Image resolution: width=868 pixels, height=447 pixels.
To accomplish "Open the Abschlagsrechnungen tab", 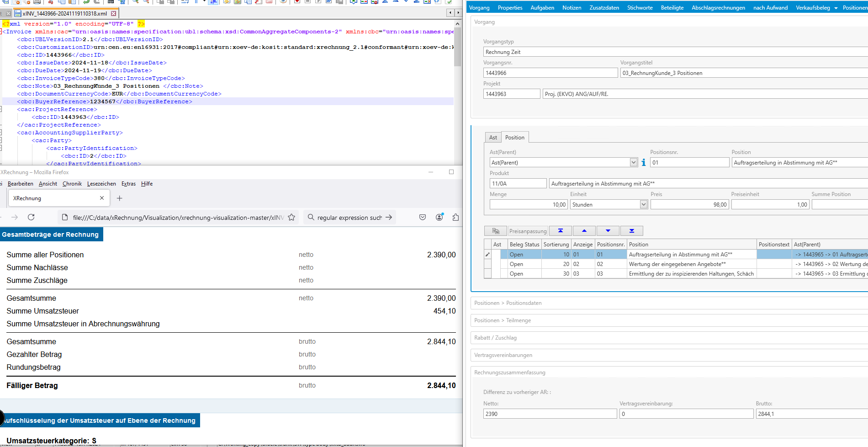I will click(x=718, y=8).
